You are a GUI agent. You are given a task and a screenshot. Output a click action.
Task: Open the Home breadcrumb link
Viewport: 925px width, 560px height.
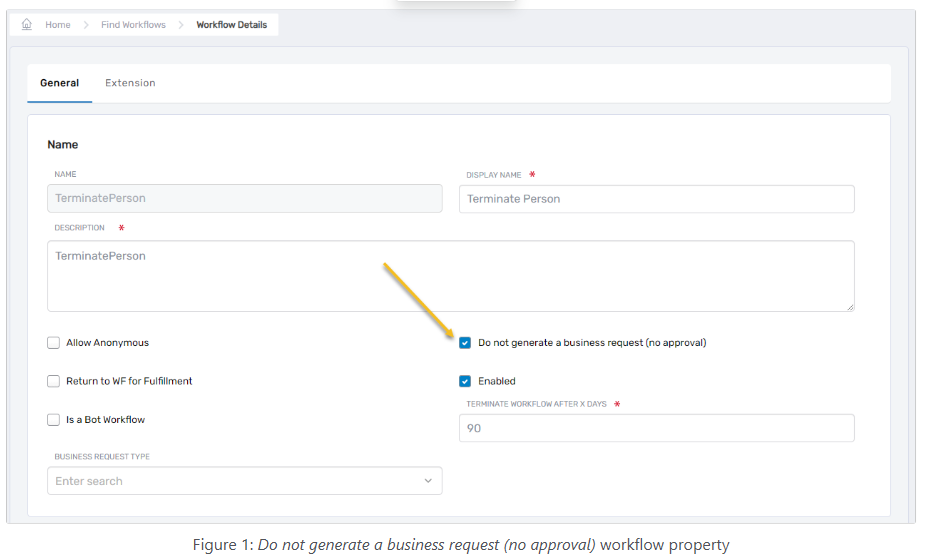(x=58, y=25)
